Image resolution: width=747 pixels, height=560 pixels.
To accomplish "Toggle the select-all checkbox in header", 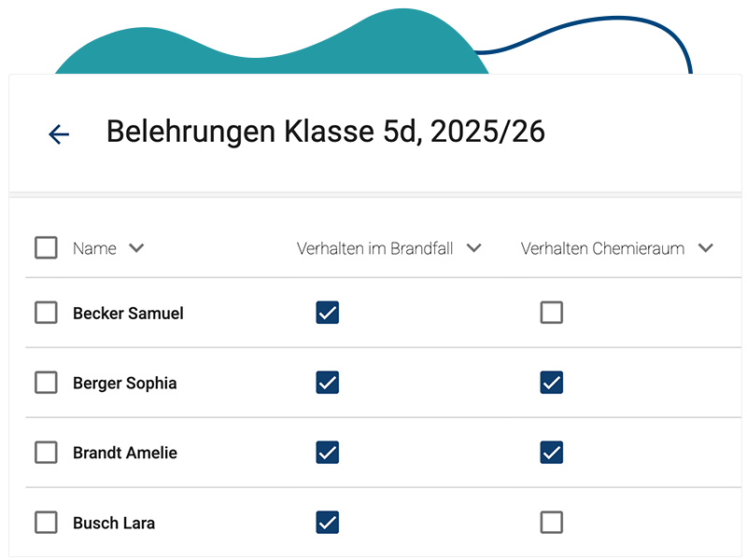I will tap(46, 248).
